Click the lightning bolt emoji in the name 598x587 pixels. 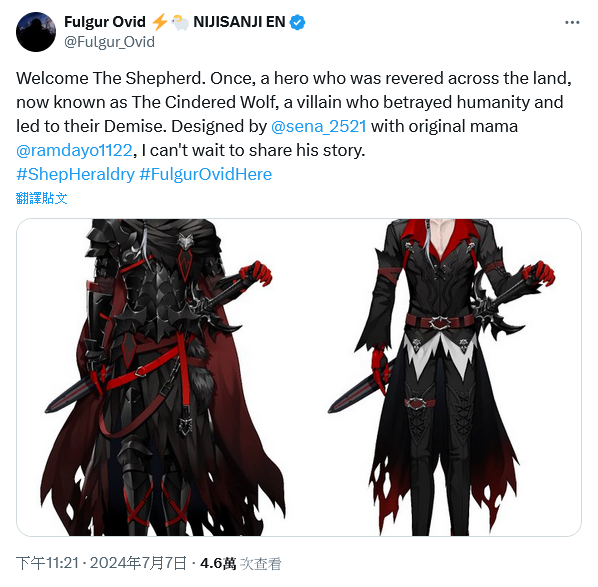click(160, 22)
